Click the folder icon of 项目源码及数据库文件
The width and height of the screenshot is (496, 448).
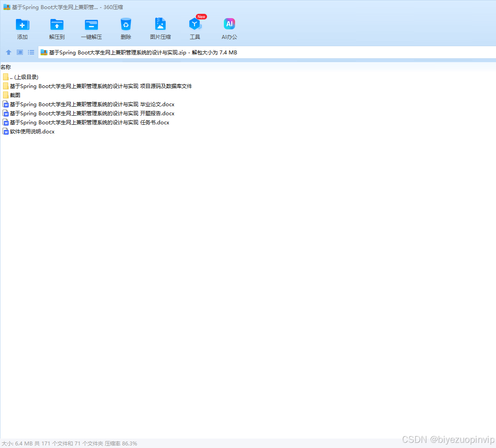coord(5,86)
